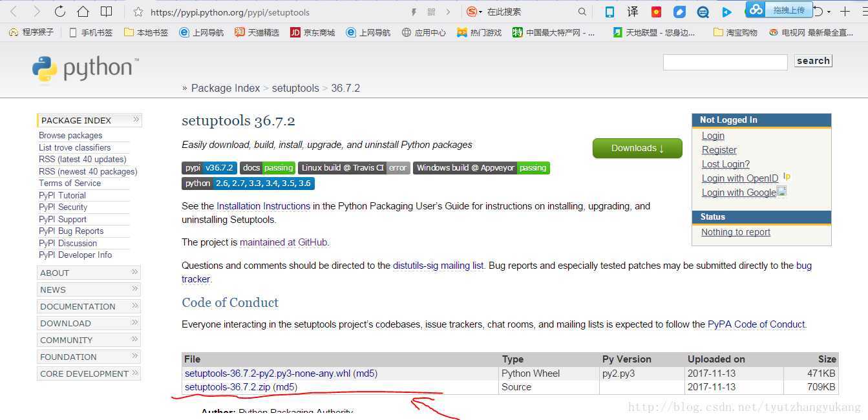Open the 淘宝购物 bookmark folder
The image size is (868, 420).
click(x=736, y=32)
